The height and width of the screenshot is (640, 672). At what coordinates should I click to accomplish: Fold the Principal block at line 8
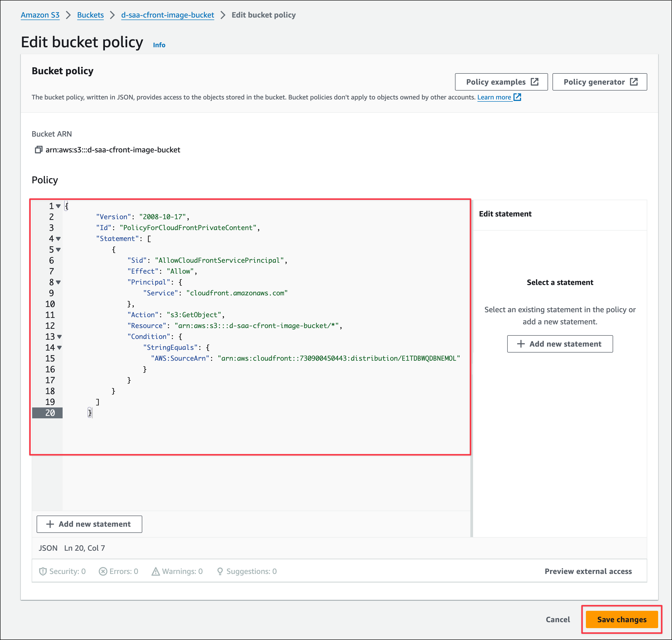(58, 283)
